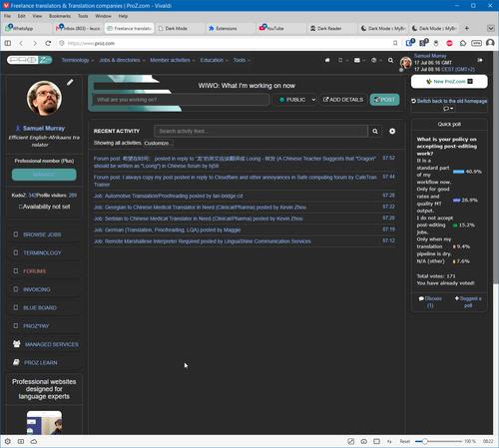
Task: Open the FORUMS sidebar link
Action: click(x=34, y=271)
